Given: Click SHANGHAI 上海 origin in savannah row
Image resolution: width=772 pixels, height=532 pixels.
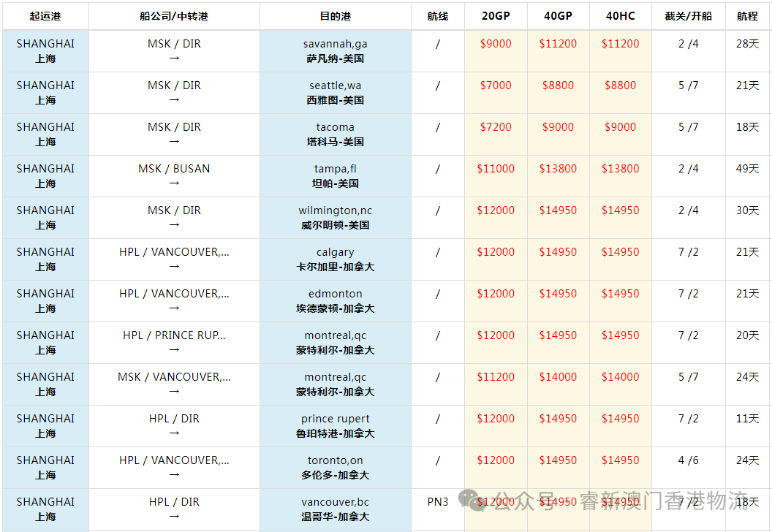Looking at the screenshot, I should 45,51.
